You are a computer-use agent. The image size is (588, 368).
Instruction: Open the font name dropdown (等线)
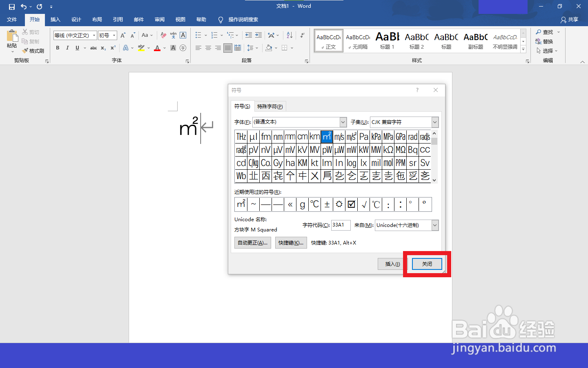point(94,36)
